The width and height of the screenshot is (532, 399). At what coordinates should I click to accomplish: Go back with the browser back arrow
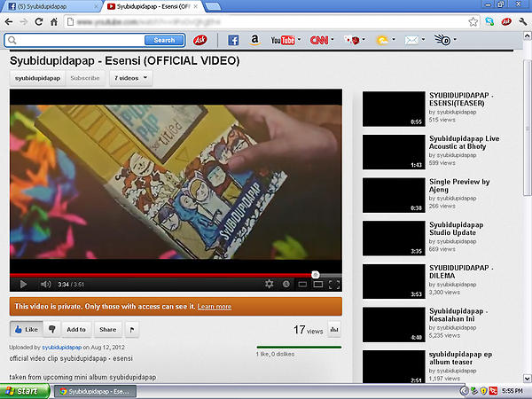9,22
